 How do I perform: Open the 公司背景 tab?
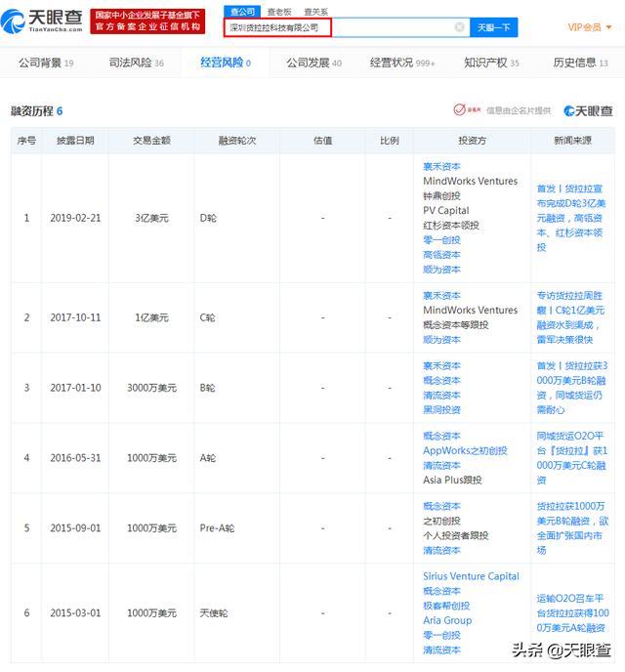coord(46,63)
